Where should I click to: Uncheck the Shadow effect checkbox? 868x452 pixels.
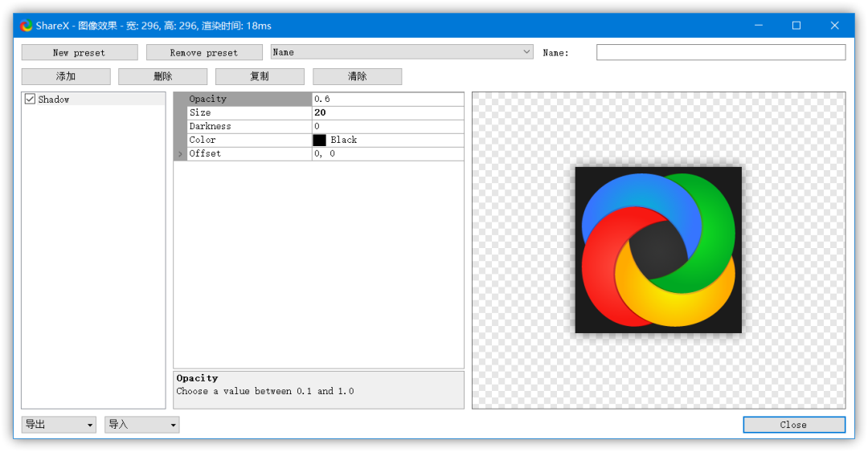tap(30, 100)
